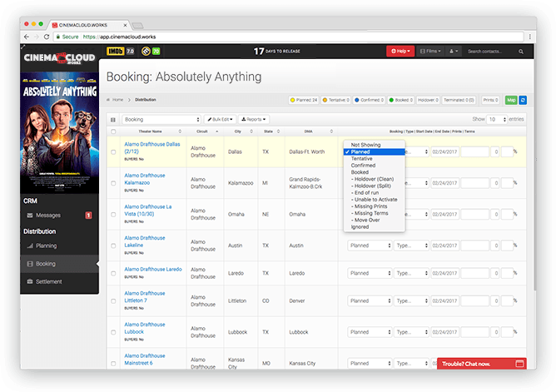Expand the Reports dropdown

coord(256,119)
